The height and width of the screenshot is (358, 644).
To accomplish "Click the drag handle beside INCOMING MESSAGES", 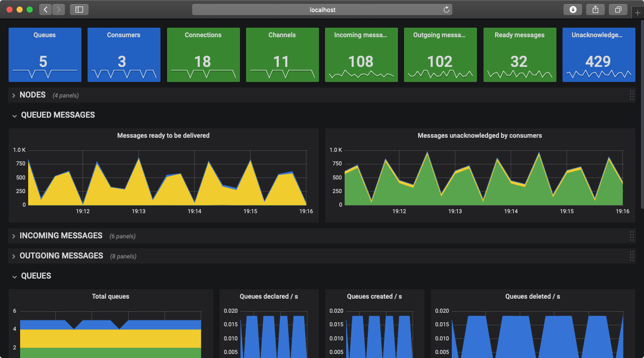I will pyautogui.click(x=631, y=235).
